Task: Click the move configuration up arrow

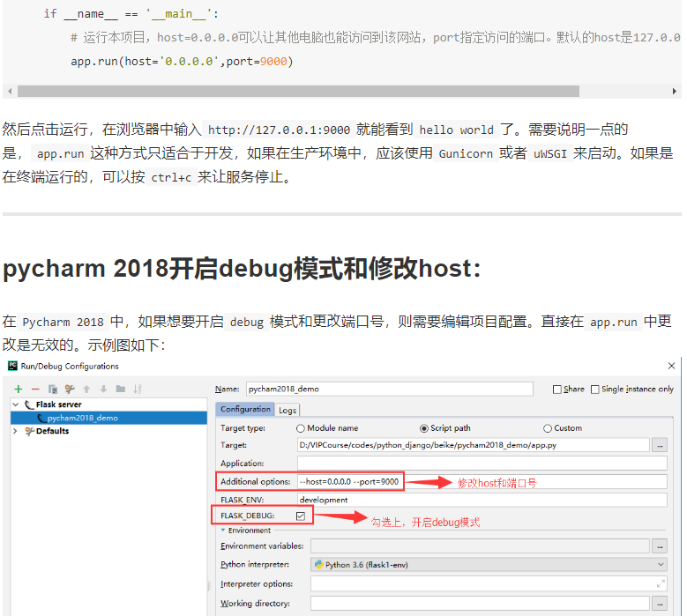Action: tap(86, 389)
